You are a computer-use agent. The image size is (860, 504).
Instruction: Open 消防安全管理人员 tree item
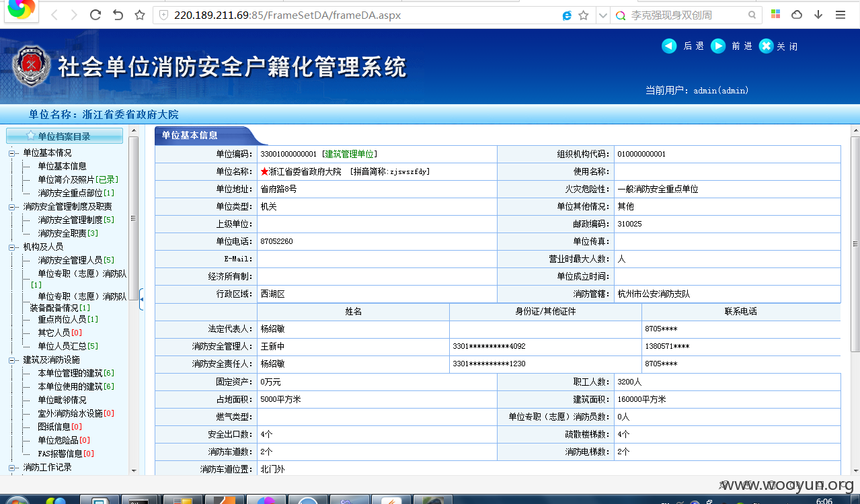tap(76, 260)
